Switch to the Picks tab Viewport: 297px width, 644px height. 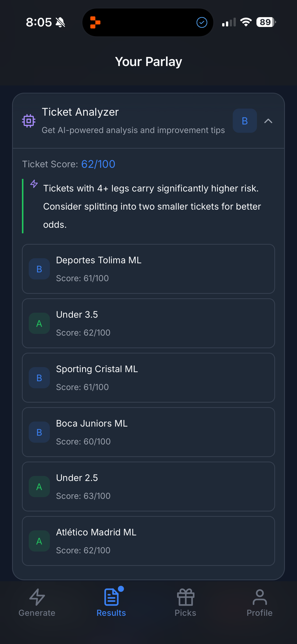click(185, 605)
